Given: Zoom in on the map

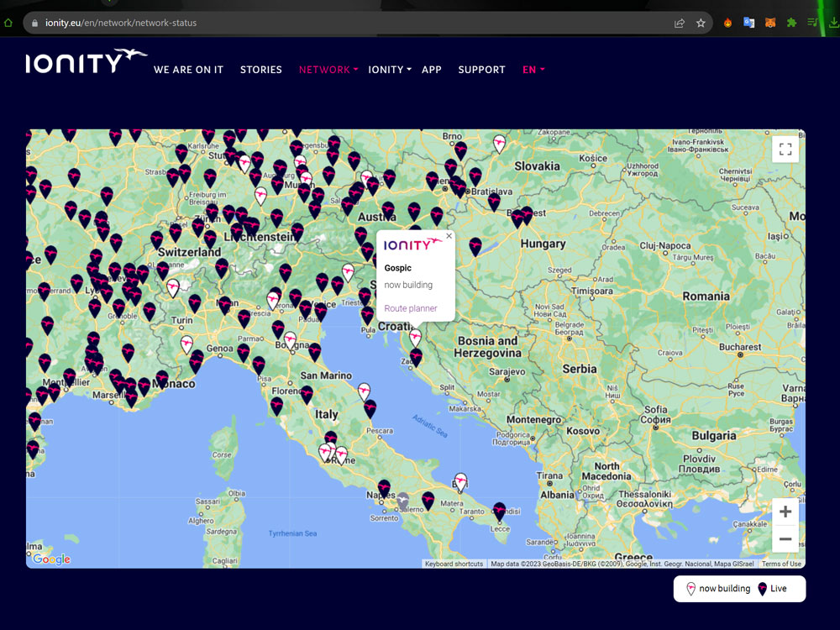Looking at the screenshot, I should click(785, 512).
